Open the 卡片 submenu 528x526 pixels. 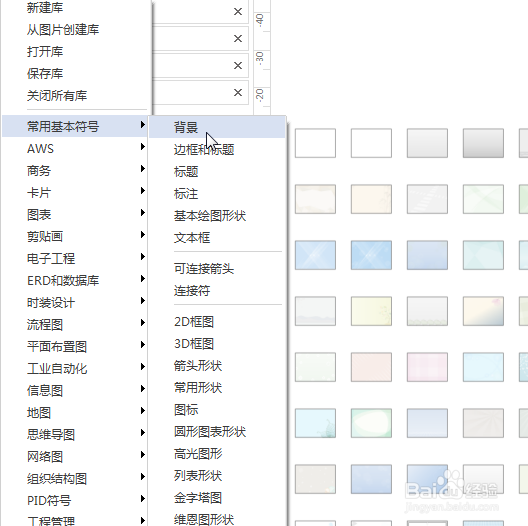coord(75,193)
